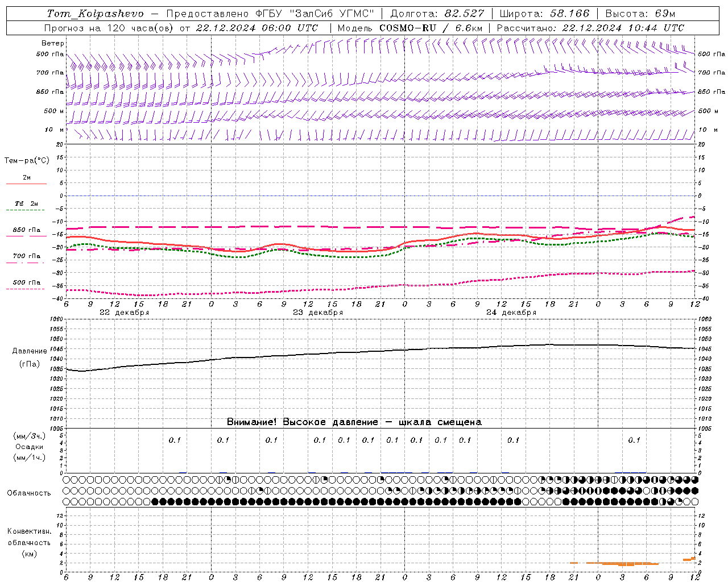This screenshot has height=582, width=728.
Task: Click the 850 гПа temperature legend label
Action: click(27, 230)
